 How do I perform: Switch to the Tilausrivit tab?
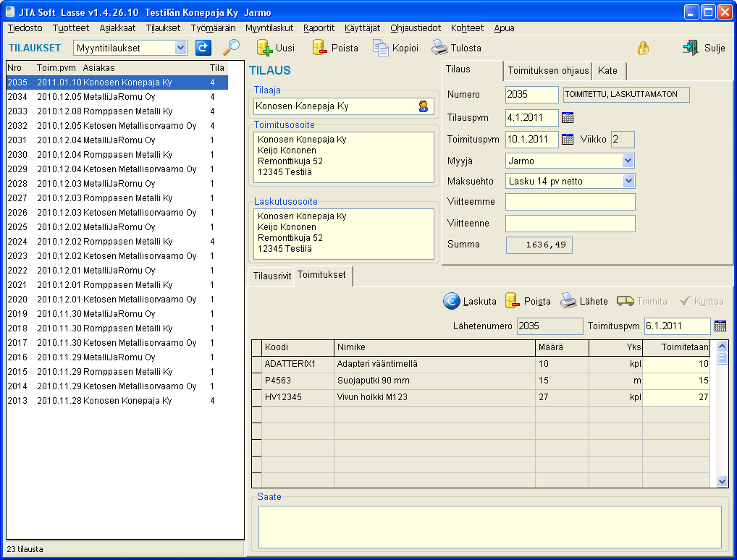(x=271, y=277)
